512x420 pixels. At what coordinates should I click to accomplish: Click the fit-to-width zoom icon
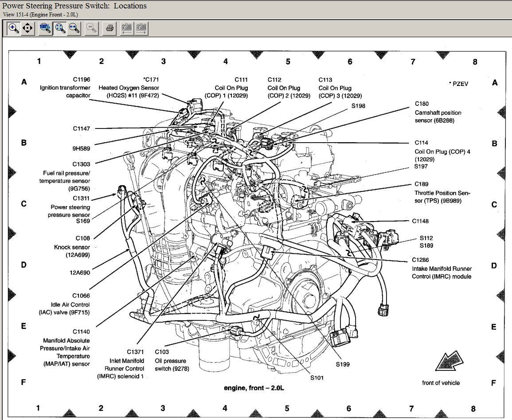click(74, 28)
